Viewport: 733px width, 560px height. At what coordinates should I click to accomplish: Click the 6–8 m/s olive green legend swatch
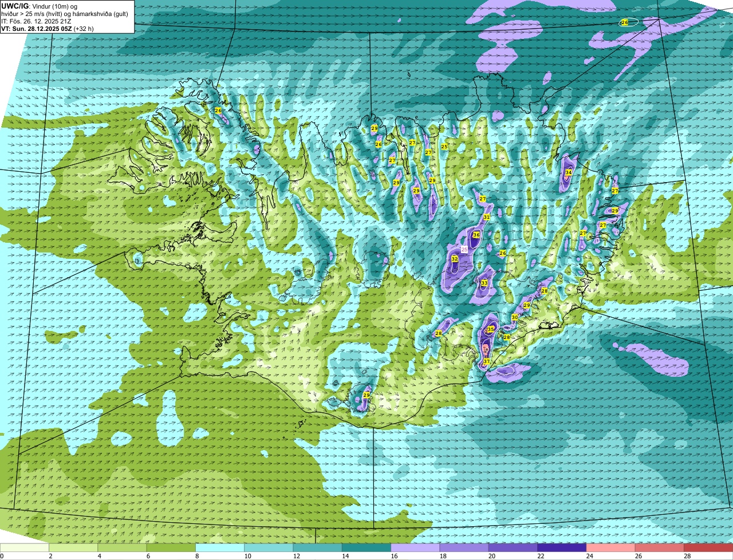(171, 547)
